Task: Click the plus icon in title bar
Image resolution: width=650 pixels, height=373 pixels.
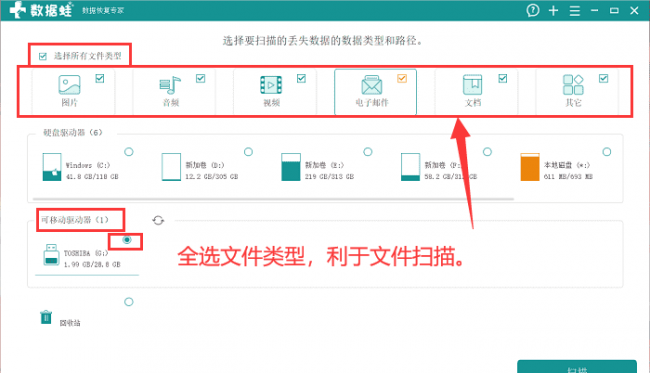Action: click(553, 10)
